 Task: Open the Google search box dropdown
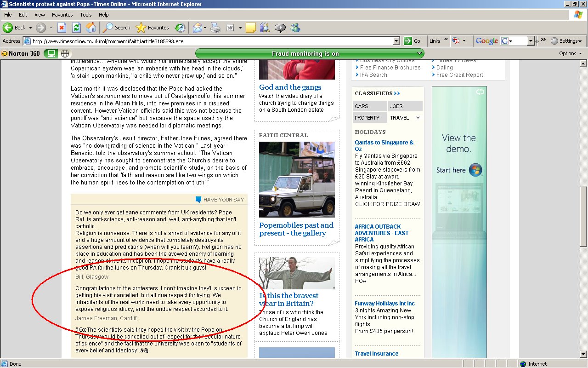click(x=531, y=41)
